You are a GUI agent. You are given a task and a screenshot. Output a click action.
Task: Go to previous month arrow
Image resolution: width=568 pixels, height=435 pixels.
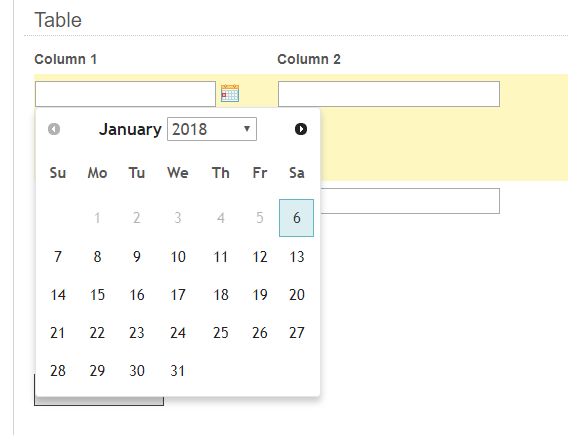pos(54,129)
